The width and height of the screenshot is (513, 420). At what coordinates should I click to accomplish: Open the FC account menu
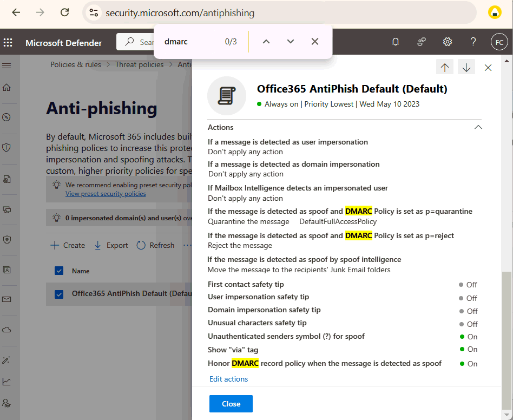pyautogui.click(x=499, y=42)
